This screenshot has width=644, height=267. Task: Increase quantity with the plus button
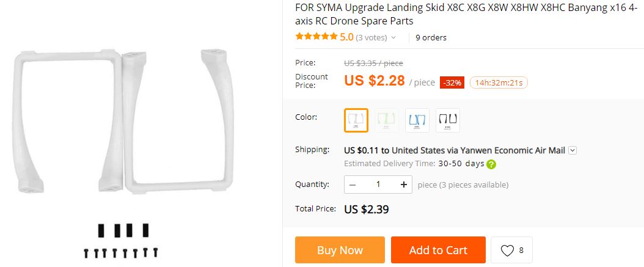(x=404, y=185)
